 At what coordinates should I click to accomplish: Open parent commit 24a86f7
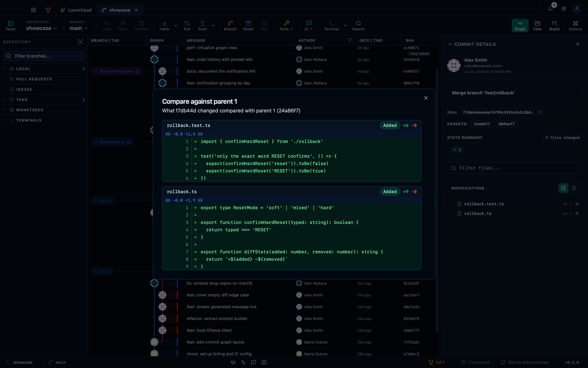pos(482,124)
